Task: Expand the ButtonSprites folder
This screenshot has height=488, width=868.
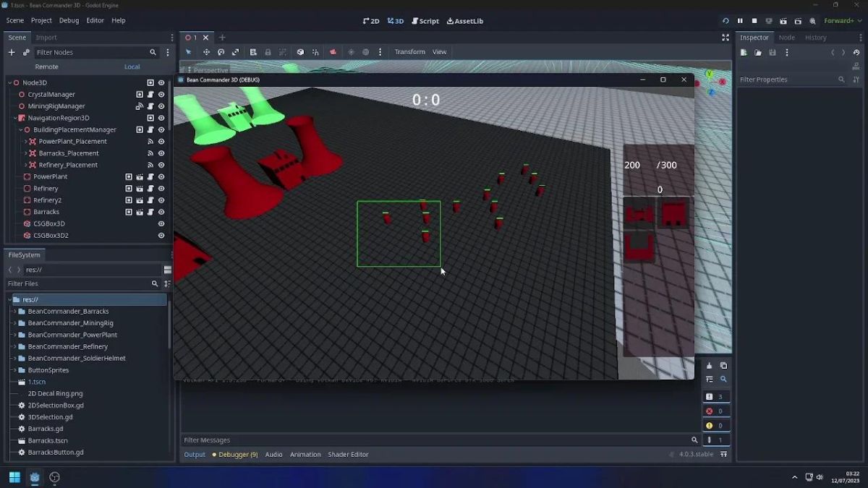Action: [14, 370]
